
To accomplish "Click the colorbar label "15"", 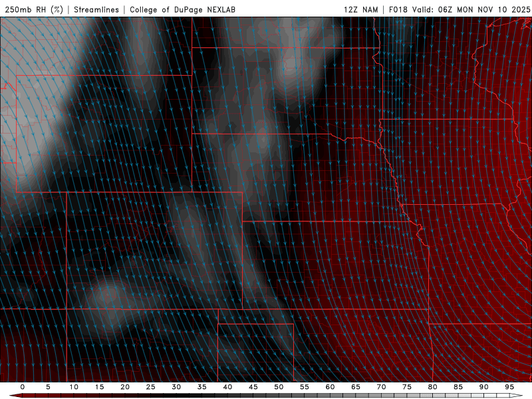I will 99,387.
